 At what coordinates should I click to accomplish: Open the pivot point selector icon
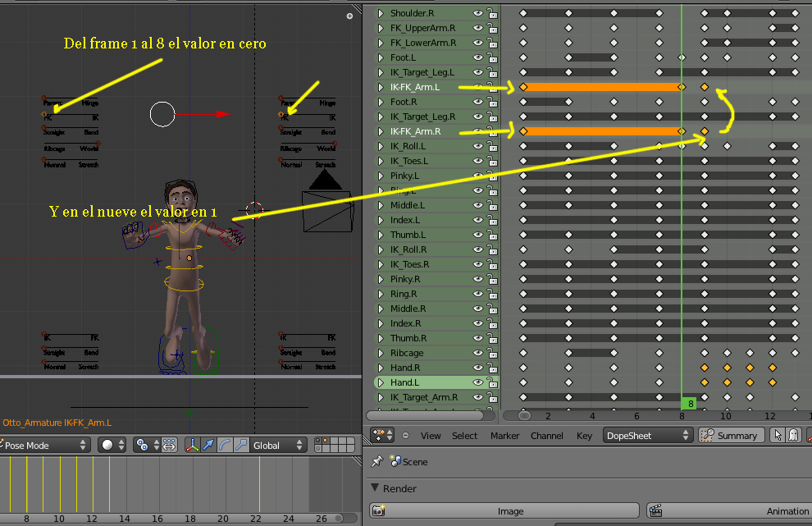(x=147, y=445)
